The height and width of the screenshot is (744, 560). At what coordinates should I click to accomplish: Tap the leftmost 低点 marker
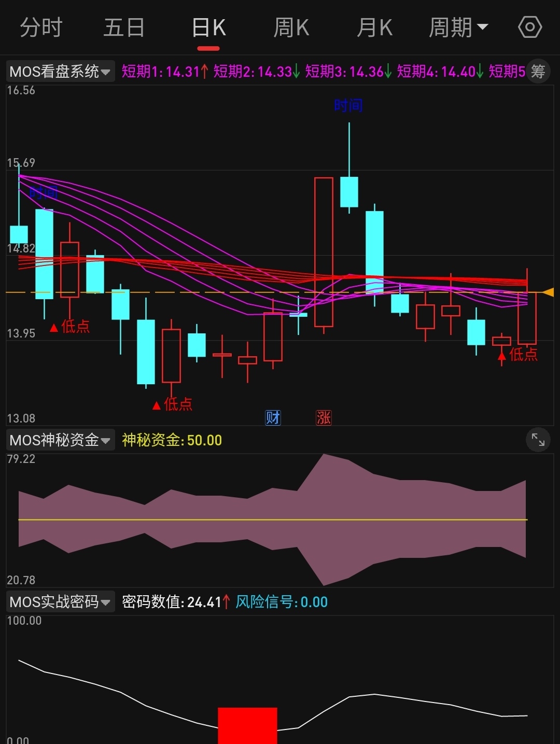70,327
